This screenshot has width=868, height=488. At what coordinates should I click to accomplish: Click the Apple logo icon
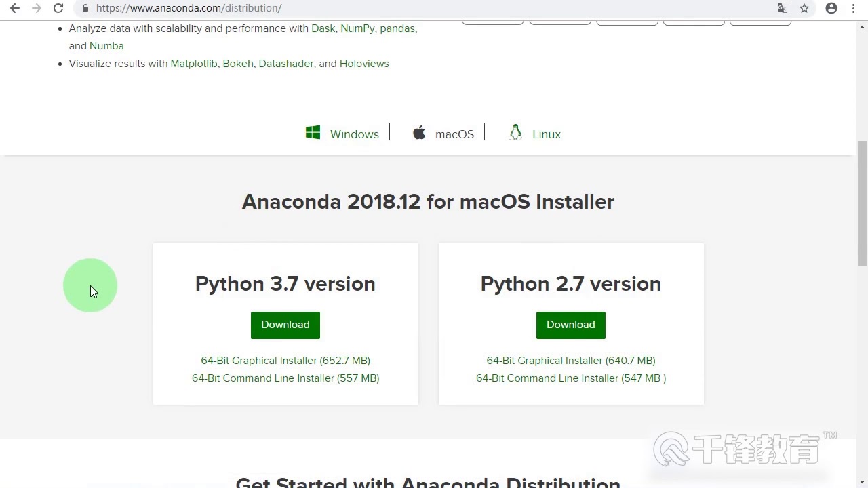419,133
